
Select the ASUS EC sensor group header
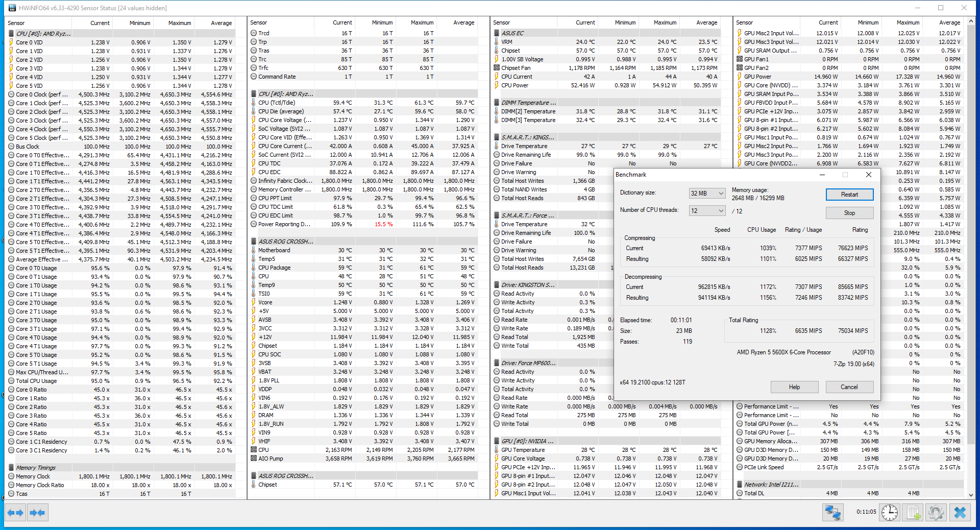pyautogui.click(x=512, y=33)
